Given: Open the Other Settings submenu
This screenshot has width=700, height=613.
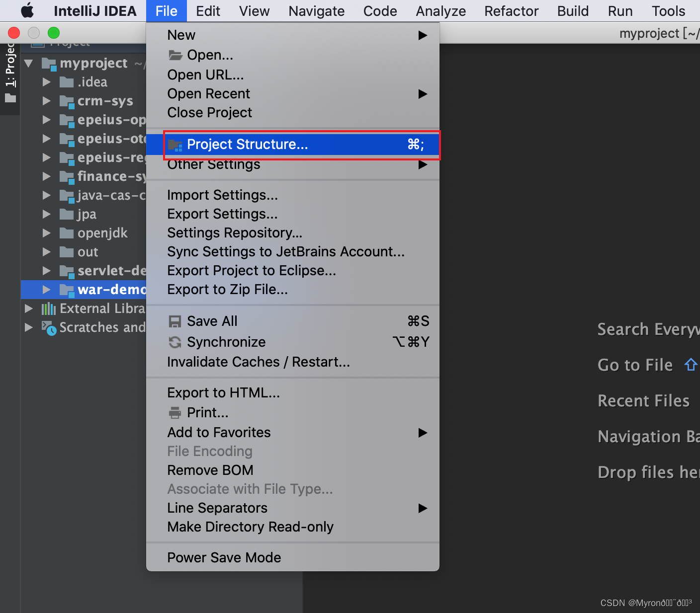Looking at the screenshot, I should click(x=293, y=164).
